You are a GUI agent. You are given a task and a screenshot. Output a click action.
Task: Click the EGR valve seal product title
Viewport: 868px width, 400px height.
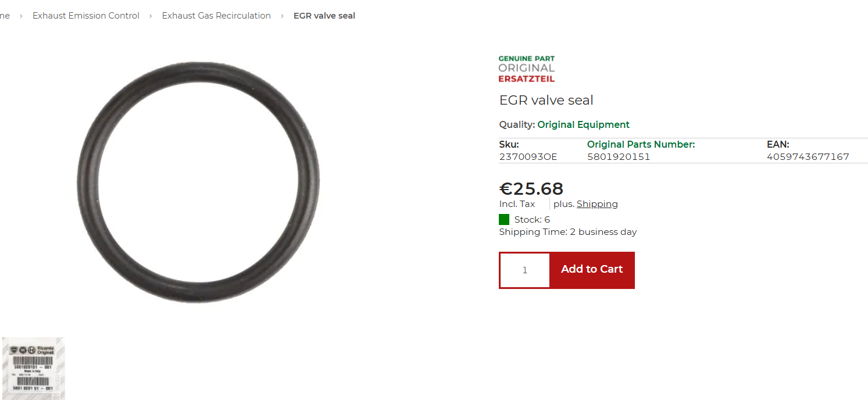click(x=546, y=100)
